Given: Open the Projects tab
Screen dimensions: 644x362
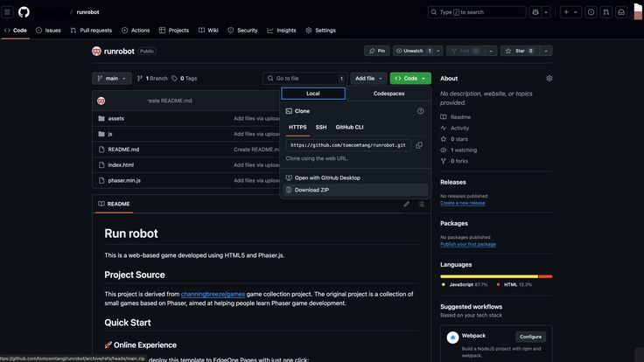Looking at the screenshot, I should [174, 31].
